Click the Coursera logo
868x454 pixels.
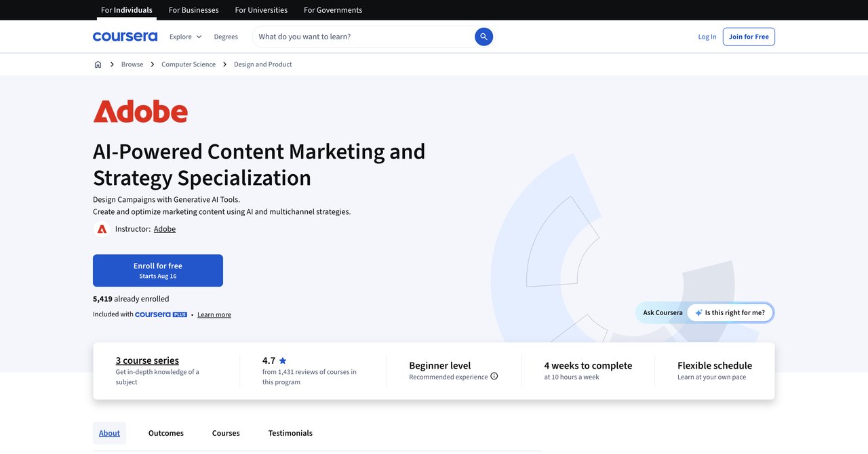(125, 37)
